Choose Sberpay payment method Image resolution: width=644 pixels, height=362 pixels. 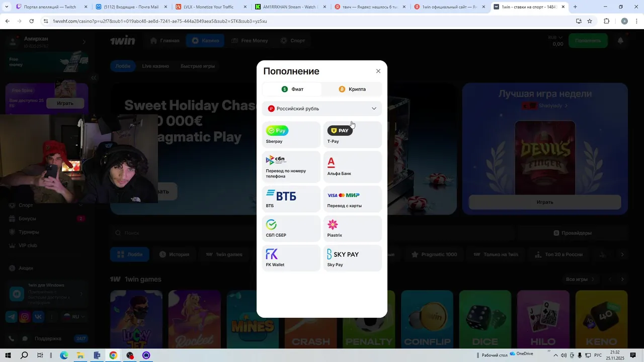point(291,135)
